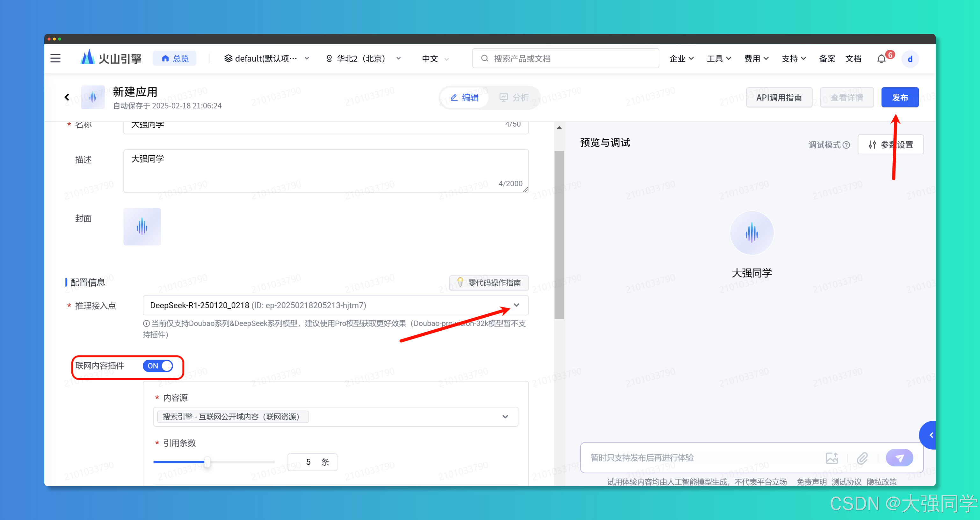Click the back arrow beside 新建应用
980x520 pixels.
67,97
